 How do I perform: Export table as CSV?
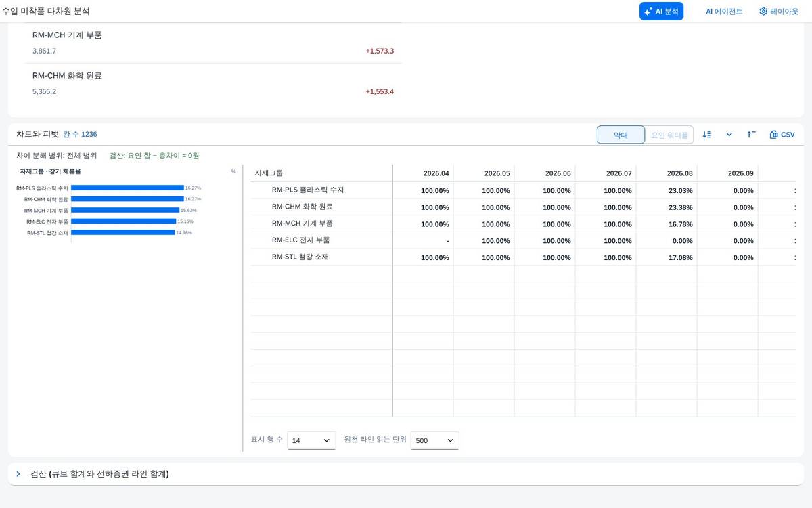click(782, 135)
